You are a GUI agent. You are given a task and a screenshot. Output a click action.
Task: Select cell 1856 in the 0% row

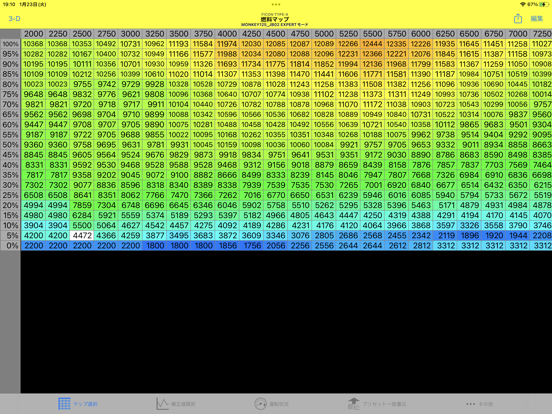click(227, 246)
